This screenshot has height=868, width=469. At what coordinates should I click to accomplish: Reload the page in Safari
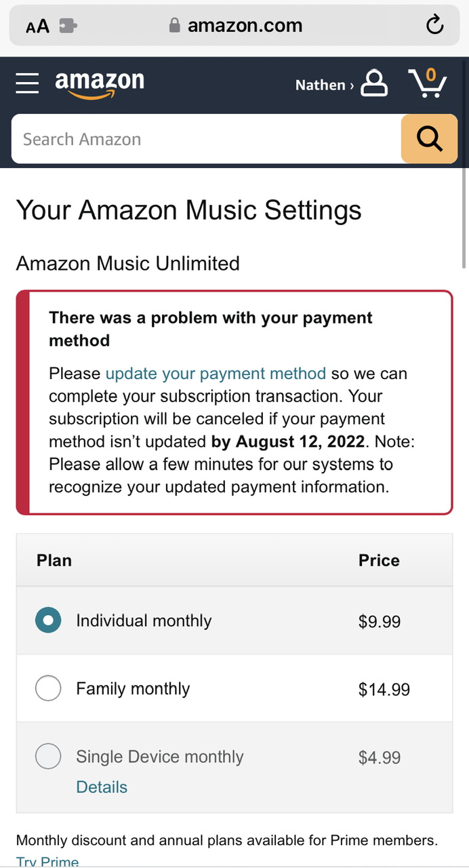coord(434,25)
